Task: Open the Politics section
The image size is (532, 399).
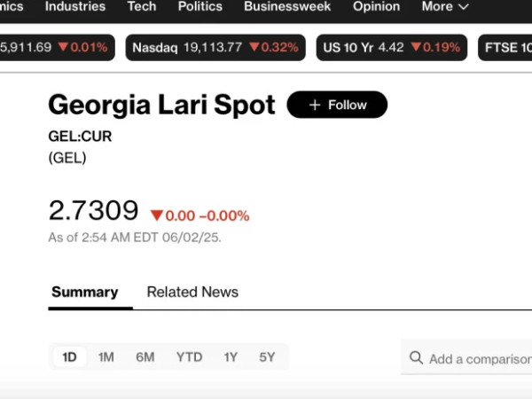Action: coord(200,6)
